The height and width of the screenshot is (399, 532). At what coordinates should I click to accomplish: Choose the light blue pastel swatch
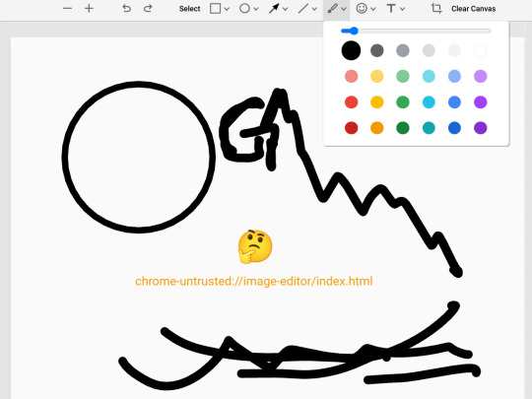click(454, 76)
